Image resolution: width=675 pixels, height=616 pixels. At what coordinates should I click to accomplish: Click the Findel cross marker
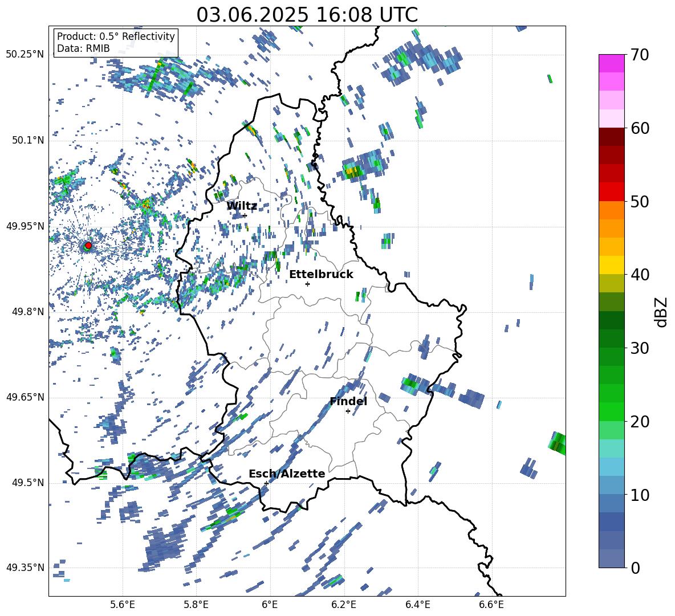tap(348, 411)
